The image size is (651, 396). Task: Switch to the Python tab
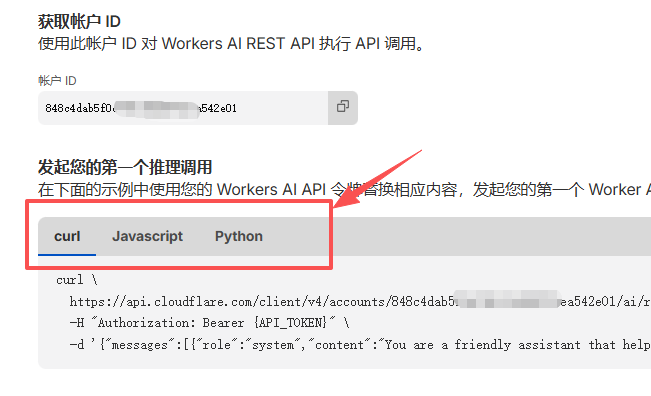(239, 236)
